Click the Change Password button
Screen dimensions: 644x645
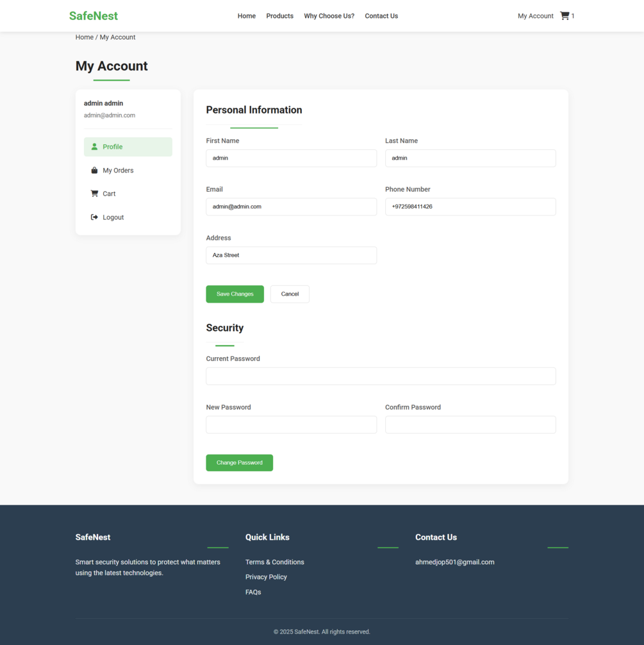coord(240,463)
